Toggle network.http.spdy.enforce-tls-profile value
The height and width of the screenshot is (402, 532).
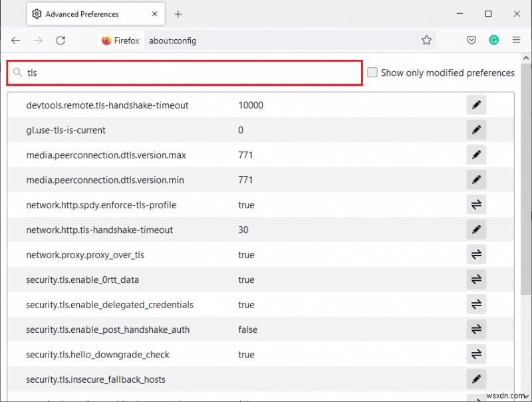click(476, 204)
